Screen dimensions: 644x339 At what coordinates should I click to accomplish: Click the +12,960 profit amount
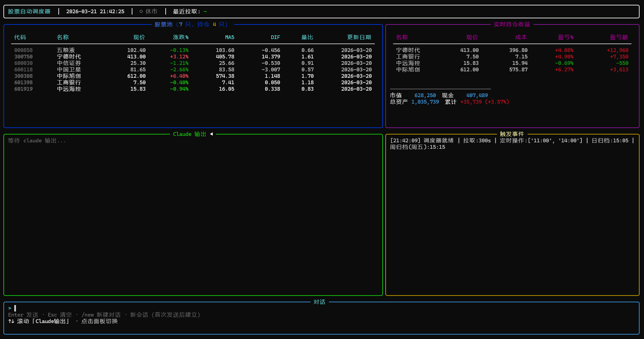(x=618, y=50)
